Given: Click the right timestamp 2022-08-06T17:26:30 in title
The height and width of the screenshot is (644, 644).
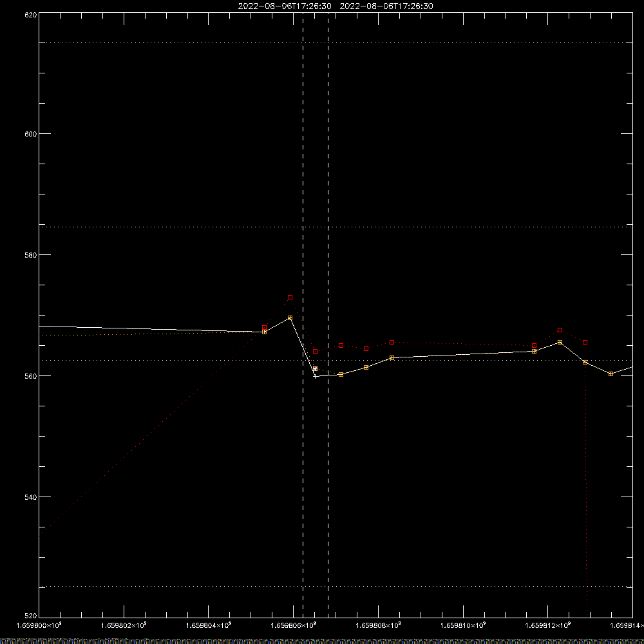Looking at the screenshot, I should 386,6.
